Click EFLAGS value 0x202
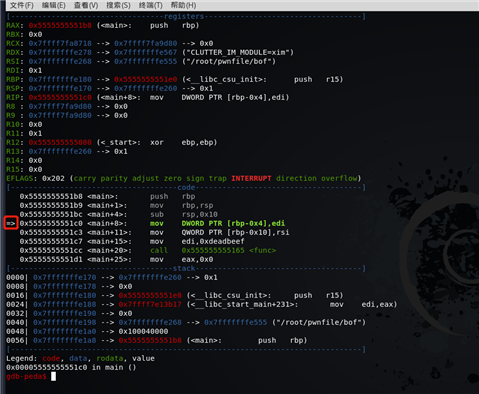 point(53,179)
